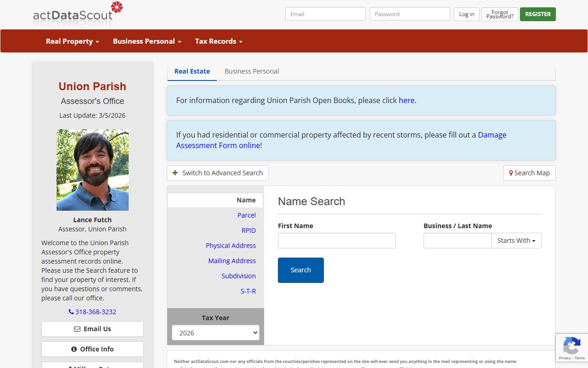Switch to Advanced Search
Viewport: 588px width, 368px height.
[218, 173]
